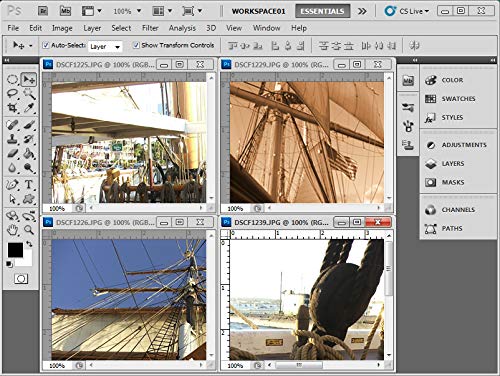Click horizontal scrollbar thumb in DSCF1239.JPG window
The image size is (500, 376).
[299, 365]
